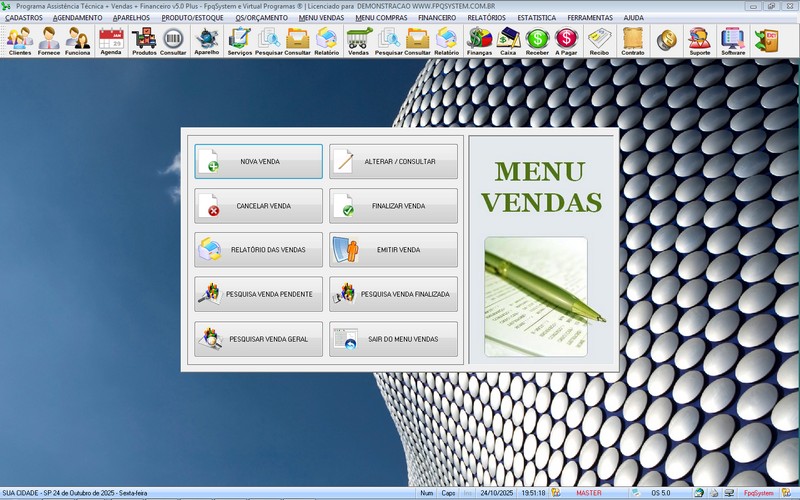The width and height of the screenshot is (800, 500).
Task: Click the PESQUISAR VENDA GERAL button
Action: pyautogui.click(x=258, y=339)
